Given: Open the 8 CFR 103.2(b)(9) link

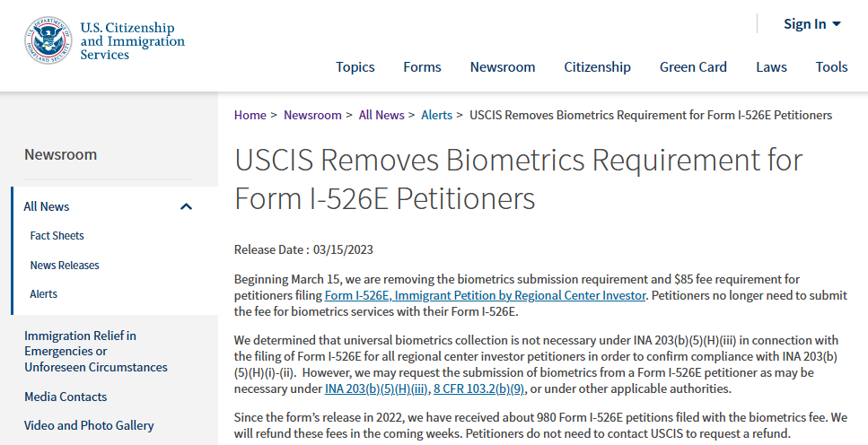Looking at the screenshot, I should [478, 388].
